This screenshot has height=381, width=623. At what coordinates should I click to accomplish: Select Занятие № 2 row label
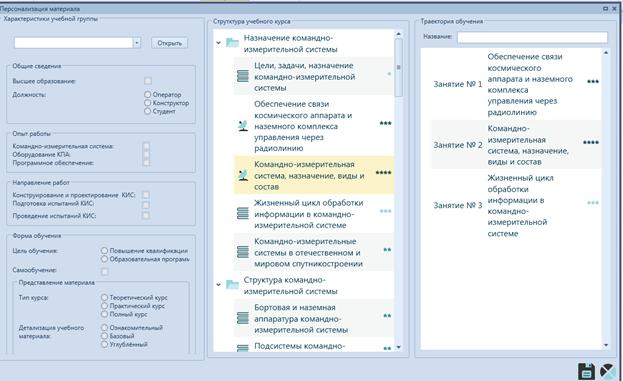(x=458, y=145)
